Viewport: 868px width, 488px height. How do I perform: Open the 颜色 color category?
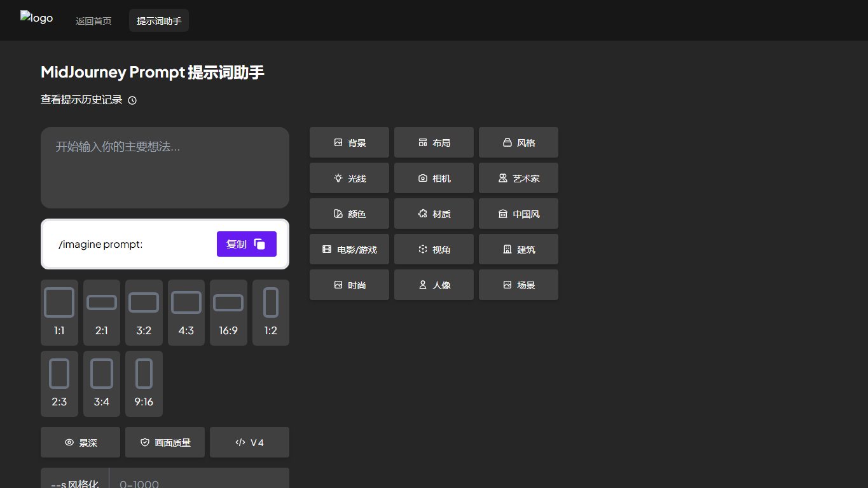tap(349, 213)
